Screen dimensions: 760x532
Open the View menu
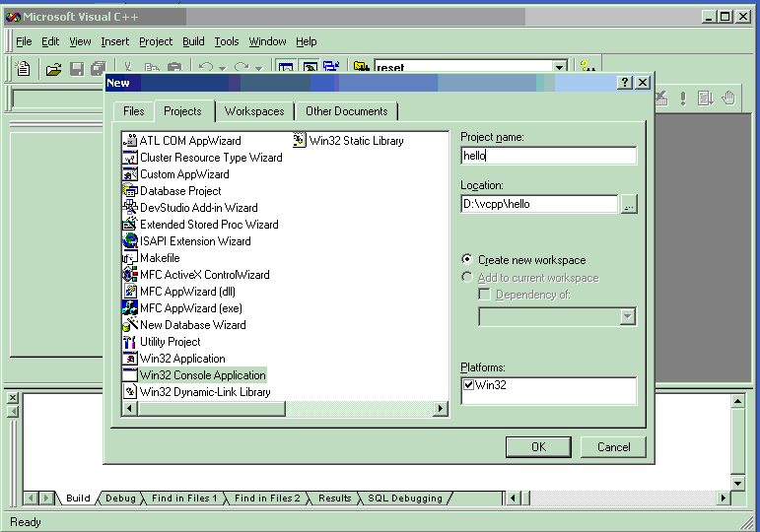click(80, 41)
